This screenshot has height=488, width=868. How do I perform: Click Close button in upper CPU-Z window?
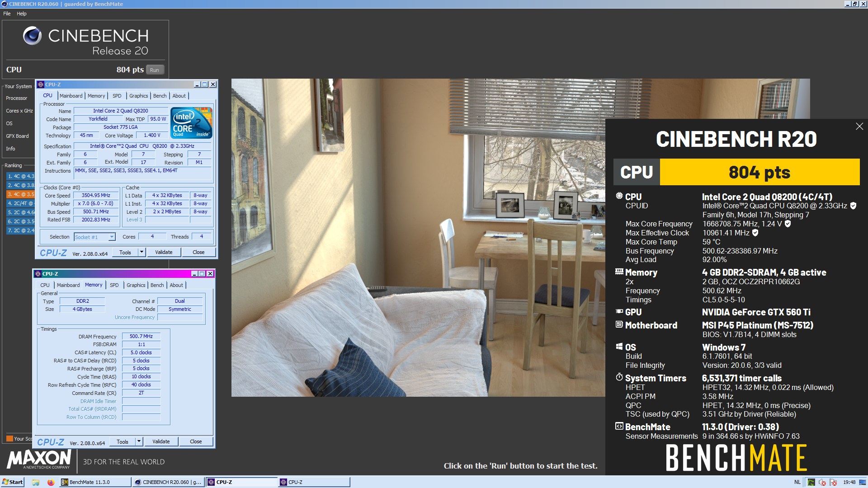point(198,252)
